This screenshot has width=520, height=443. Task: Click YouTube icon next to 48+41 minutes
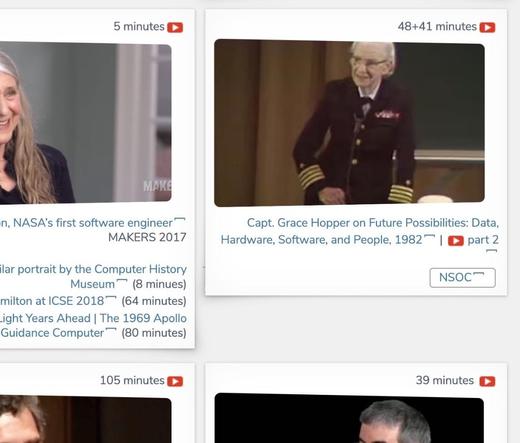coord(487,27)
